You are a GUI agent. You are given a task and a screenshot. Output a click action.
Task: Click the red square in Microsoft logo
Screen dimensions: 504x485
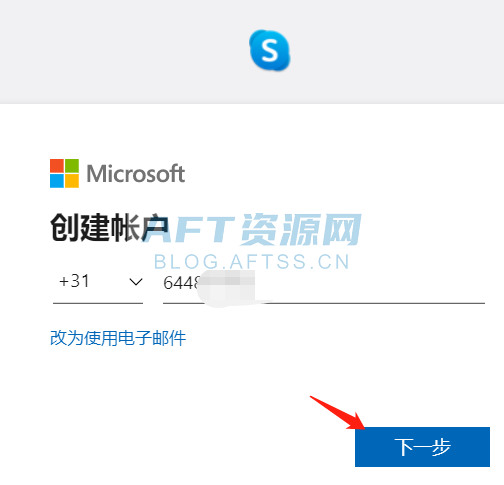click(x=57, y=166)
